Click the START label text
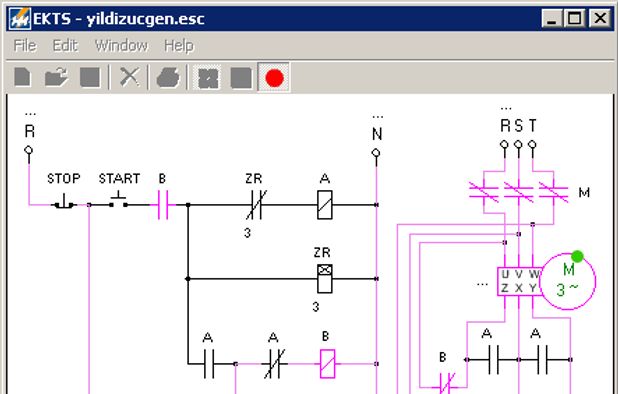The width and height of the screenshot is (618, 394). (x=119, y=178)
